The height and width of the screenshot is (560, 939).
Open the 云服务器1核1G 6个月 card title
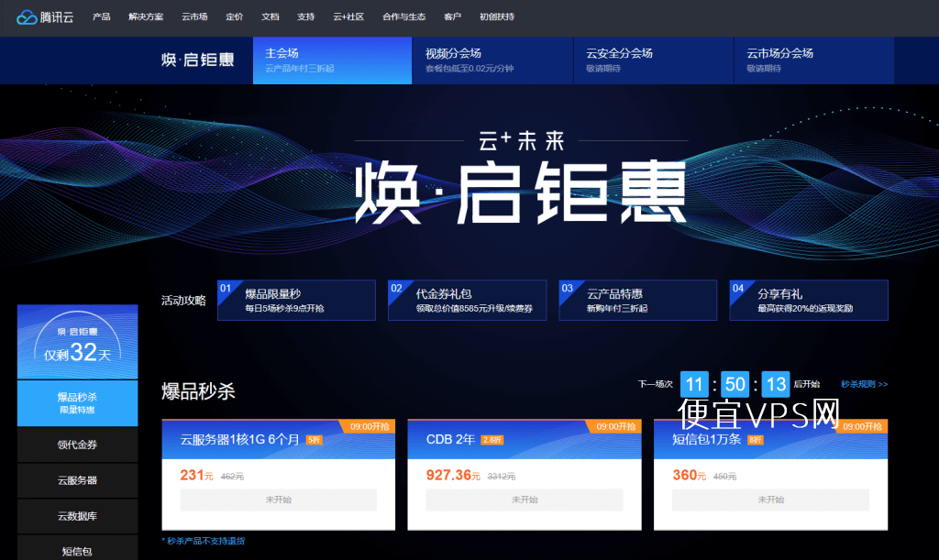tap(239, 440)
